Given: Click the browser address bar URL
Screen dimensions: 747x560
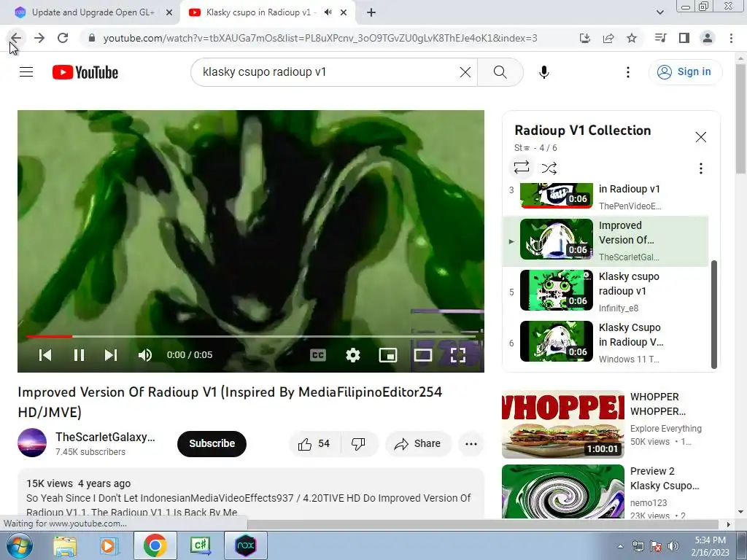Looking at the screenshot, I should tap(320, 38).
